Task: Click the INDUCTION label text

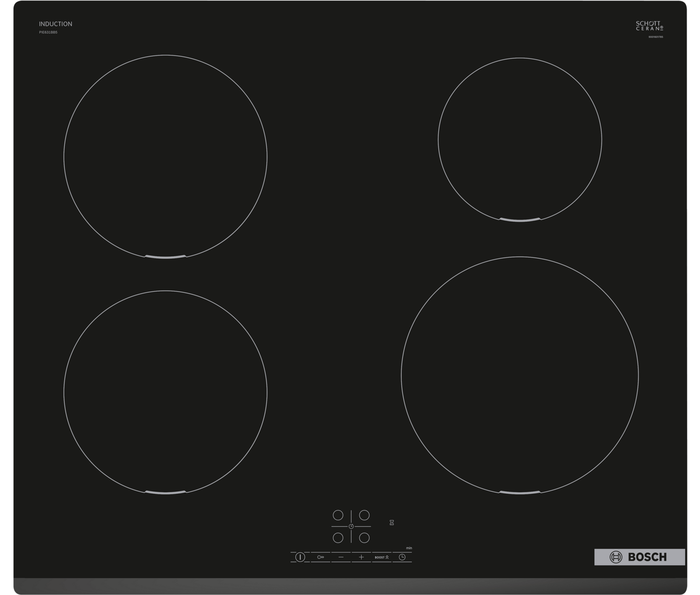Action: click(x=56, y=24)
